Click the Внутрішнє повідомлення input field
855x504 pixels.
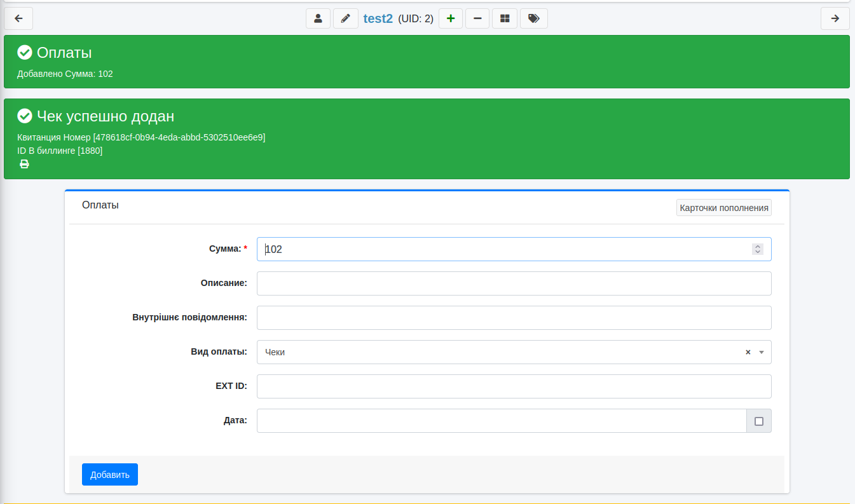point(514,318)
